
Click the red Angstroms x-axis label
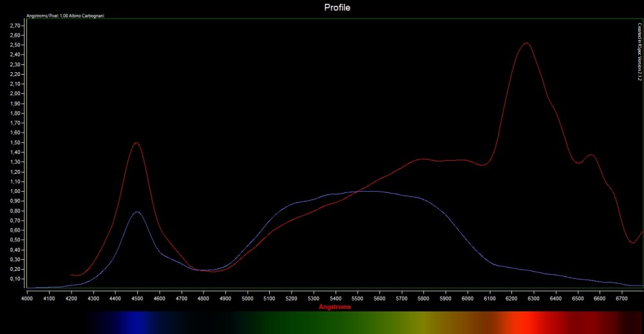[x=335, y=307]
